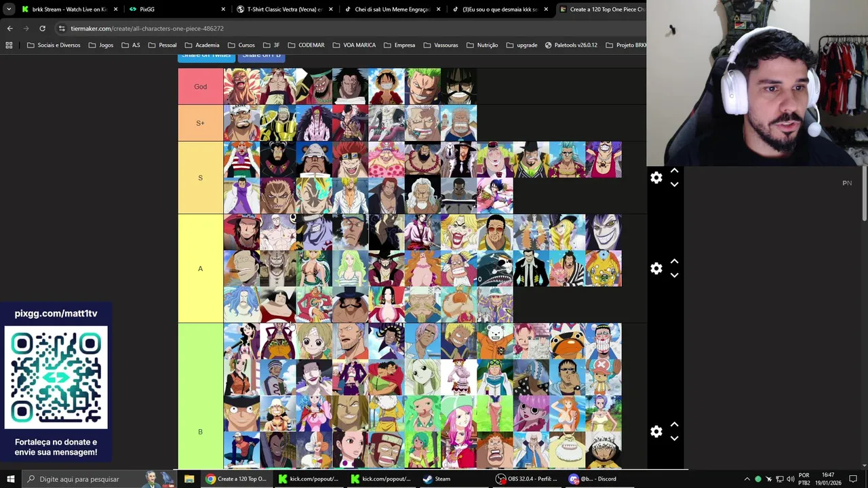This screenshot has height=488, width=868.
Task: Open the Jogos bookmark folder
Action: pos(100,45)
